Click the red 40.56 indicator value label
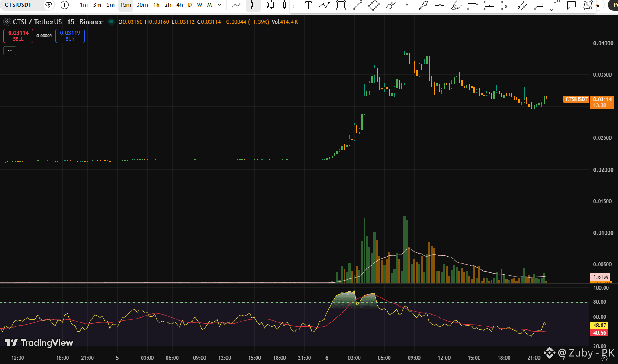 pos(599,333)
